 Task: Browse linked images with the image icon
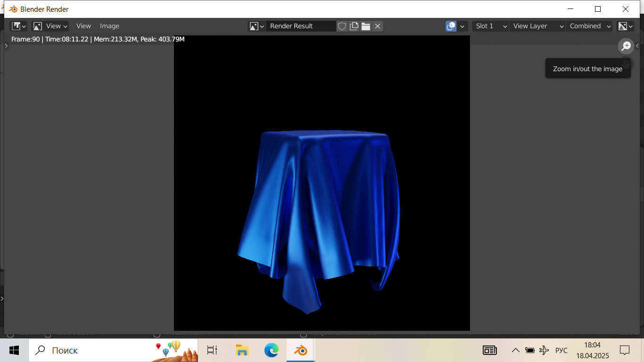(256, 26)
